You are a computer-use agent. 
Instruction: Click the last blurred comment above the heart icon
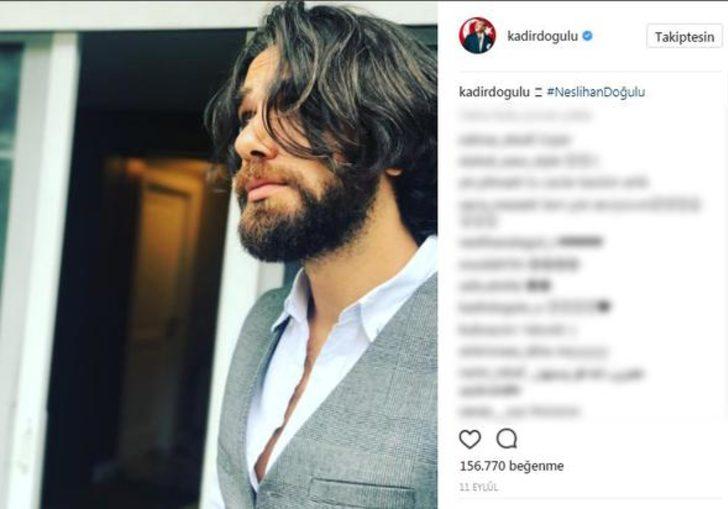pyautogui.click(x=519, y=411)
